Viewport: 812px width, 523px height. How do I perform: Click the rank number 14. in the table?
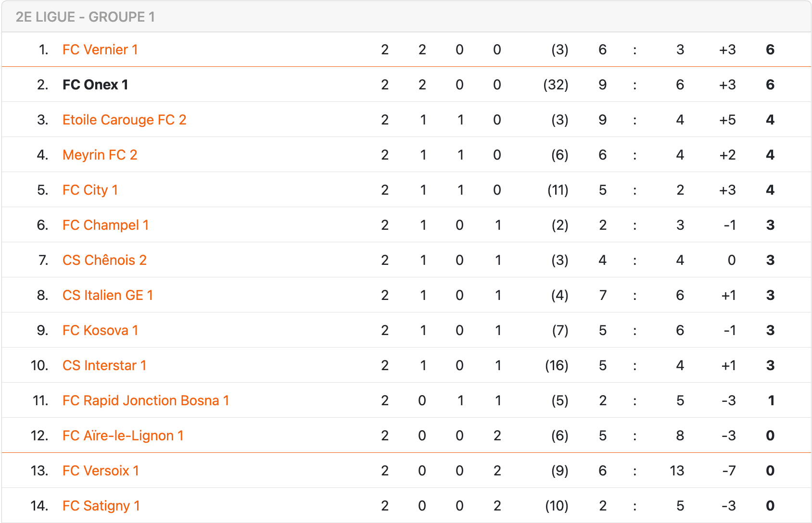click(39, 506)
